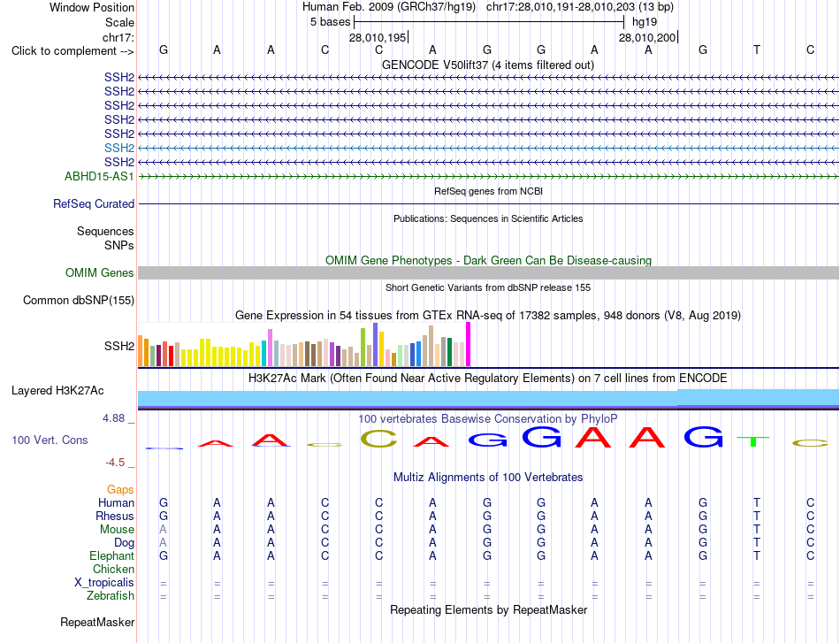This screenshot has width=840, height=643.
Task: Click the OMIM Genes label
Action: [99, 272]
